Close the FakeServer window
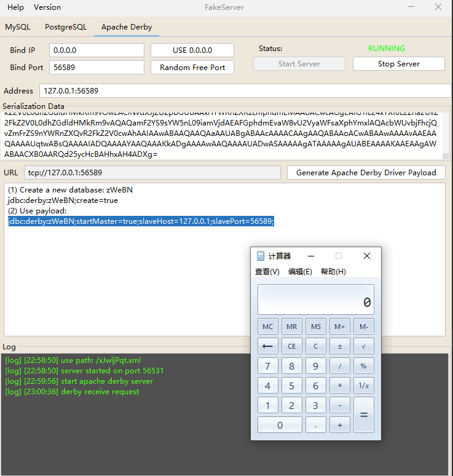The image size is (453, 476). 438,7
